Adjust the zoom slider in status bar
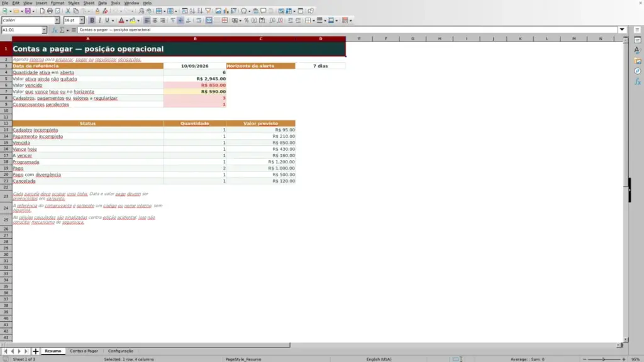 click(x=604, y=359)
